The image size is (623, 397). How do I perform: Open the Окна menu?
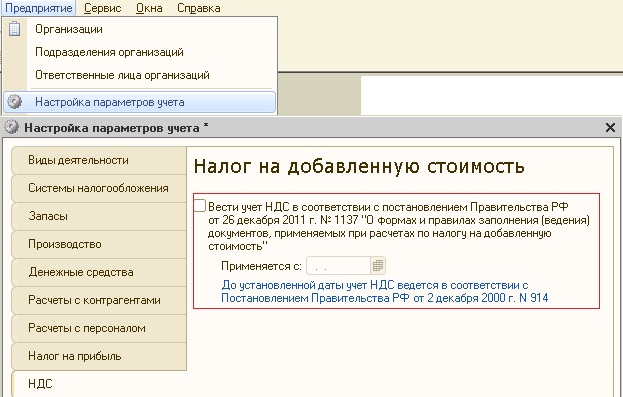click(149, 8)
